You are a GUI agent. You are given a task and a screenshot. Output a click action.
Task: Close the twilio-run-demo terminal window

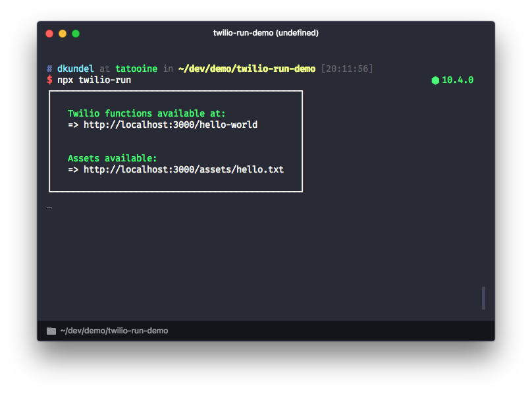tap(49, 34)
